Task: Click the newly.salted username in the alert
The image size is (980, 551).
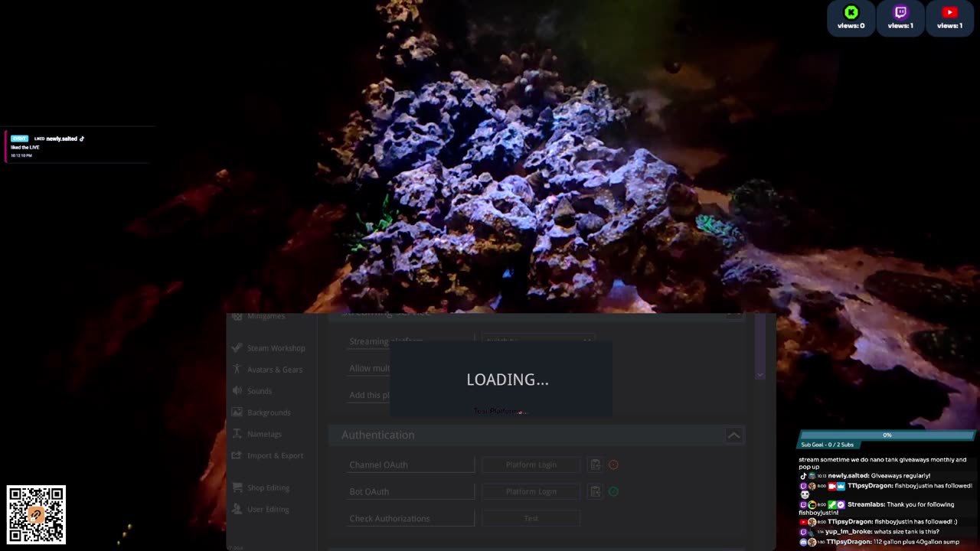Action: point(62,139)
